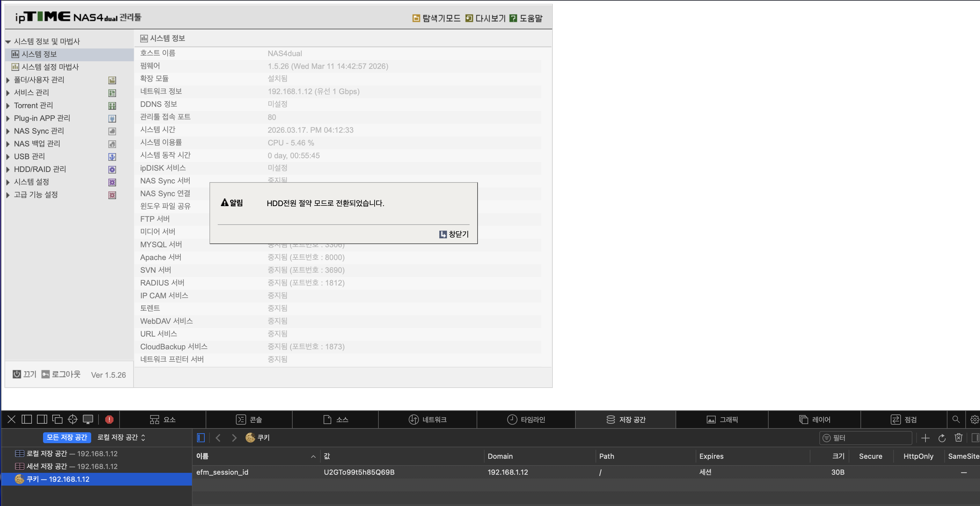This screenshot has width=980, height=506.
Task: Go forward in storage history
Action: [234, 438]
